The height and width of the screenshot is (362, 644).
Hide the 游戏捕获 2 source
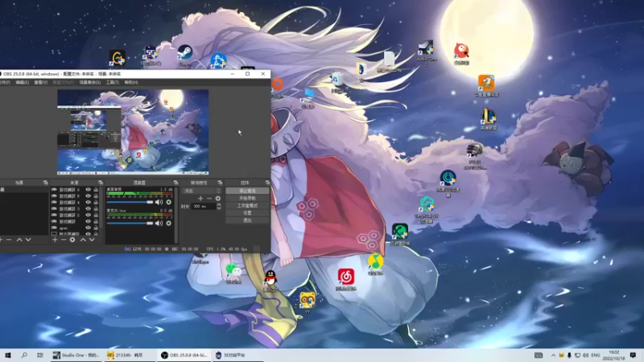click(x=88, y=215)
